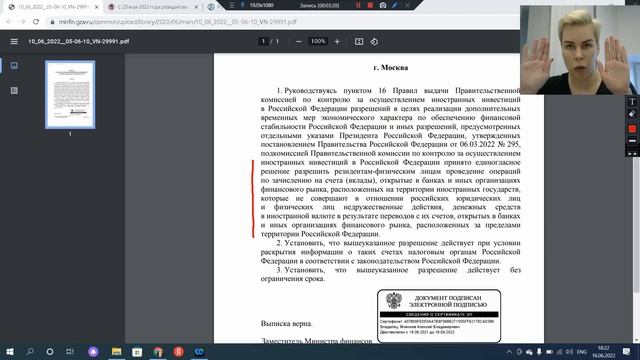
Task: Click the recorder microphone icon
Action: click(242, 5)
